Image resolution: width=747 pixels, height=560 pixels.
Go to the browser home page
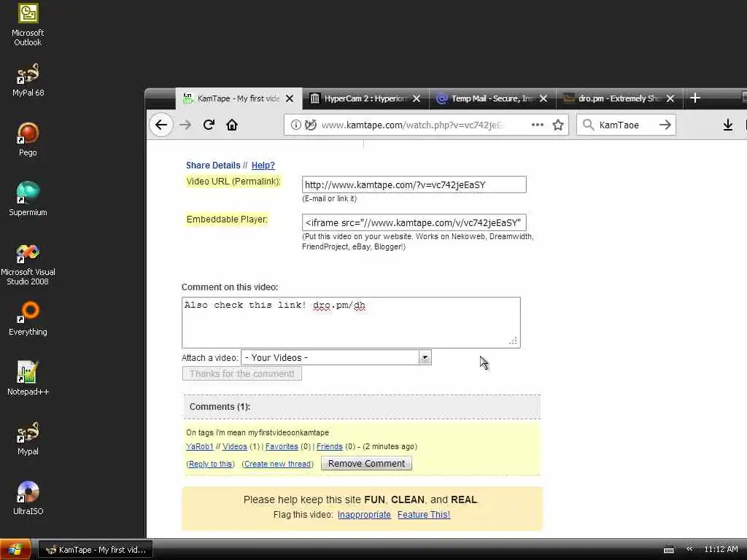click(x=232, y=125)
